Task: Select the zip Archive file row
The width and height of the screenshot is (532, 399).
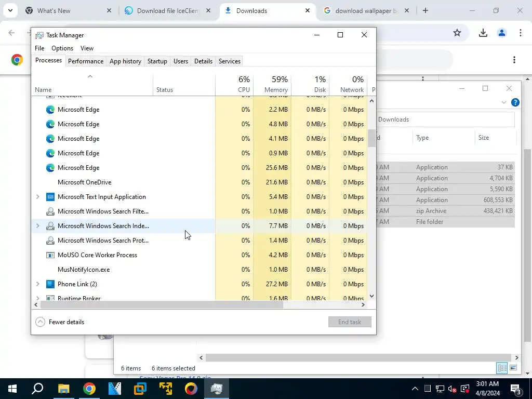Action: [x=446, y=211]
